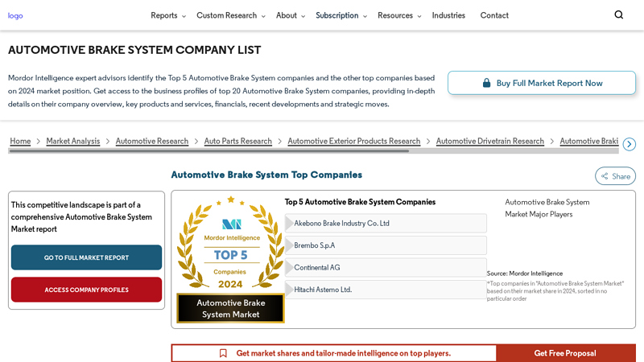Click the circled arrow to advance the breadcrumbs

click(629, 144)
